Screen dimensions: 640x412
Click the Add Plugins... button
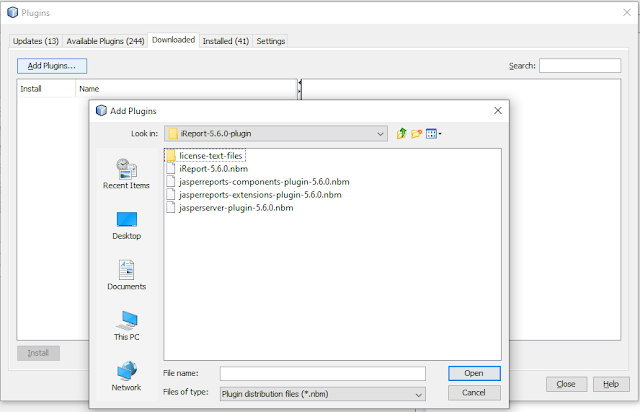click(x=52, y=66)
